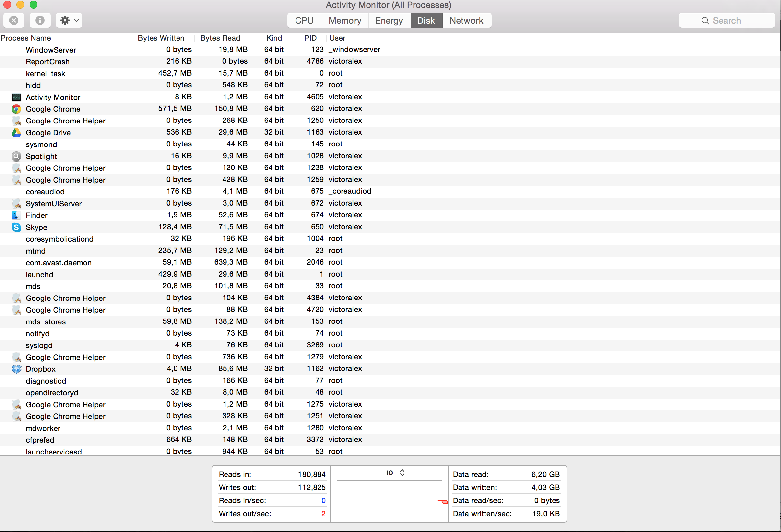Image resolution: width=781 pixels, height=532 pixels.
Task: Click icon of Google Chrome Helper PID 1251
Action: [16, 416]
